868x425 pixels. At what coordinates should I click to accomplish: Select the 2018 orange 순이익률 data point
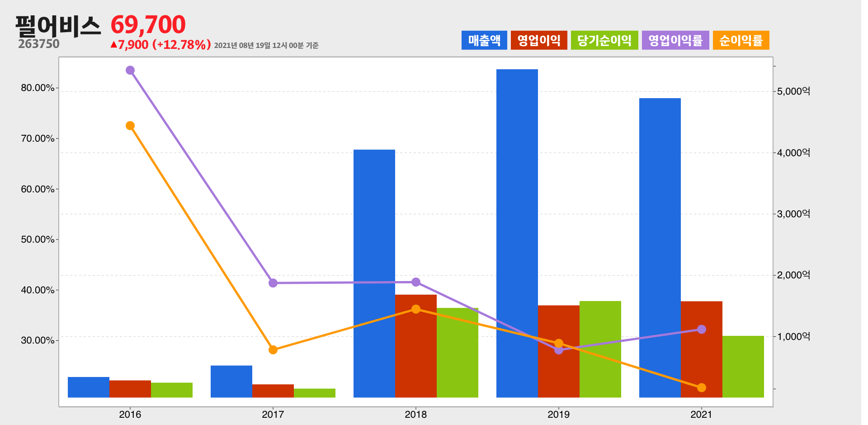click(x=416, y=309)
